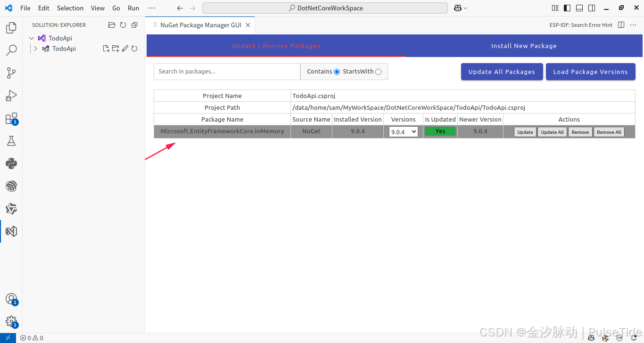The image size is (644, 343).
Task: Show more menu items ellipsis
Action: (151, 8)
